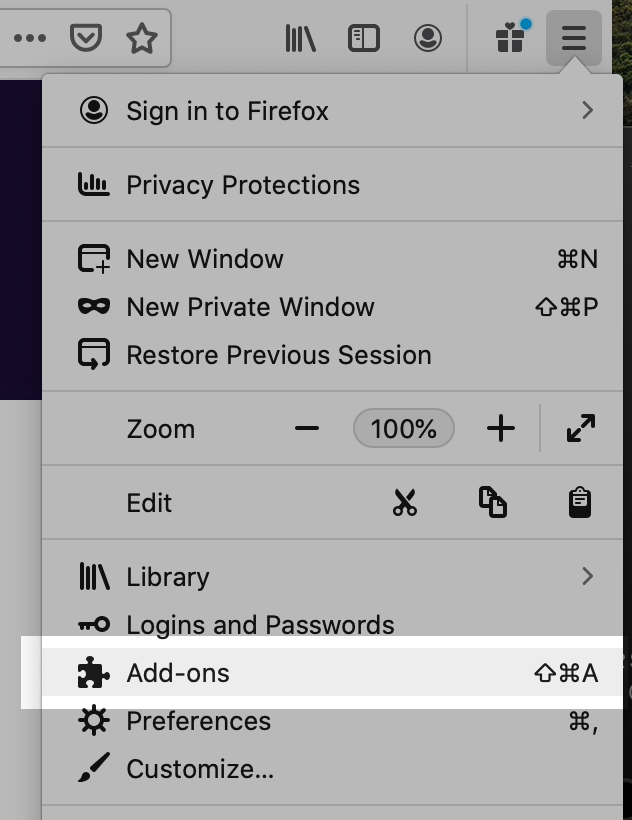
Task: Click the Paste clipboard icon
Action: click(x=580, y=503)
